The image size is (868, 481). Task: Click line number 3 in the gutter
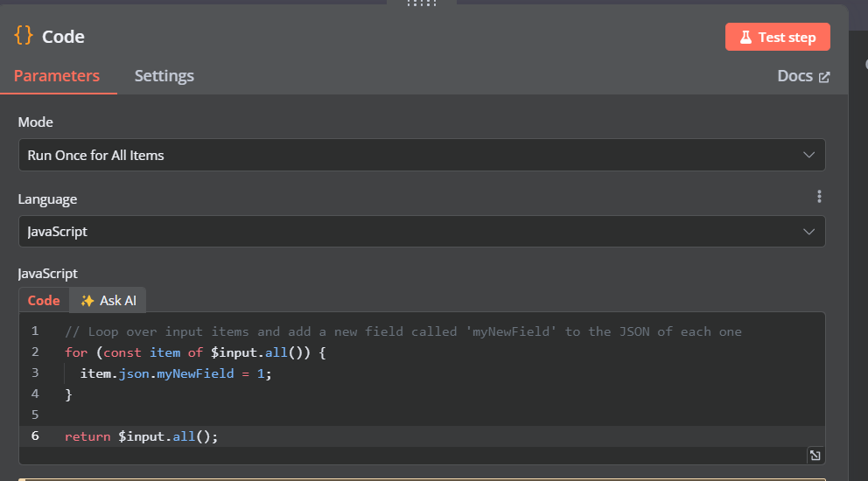coord(34,373)
